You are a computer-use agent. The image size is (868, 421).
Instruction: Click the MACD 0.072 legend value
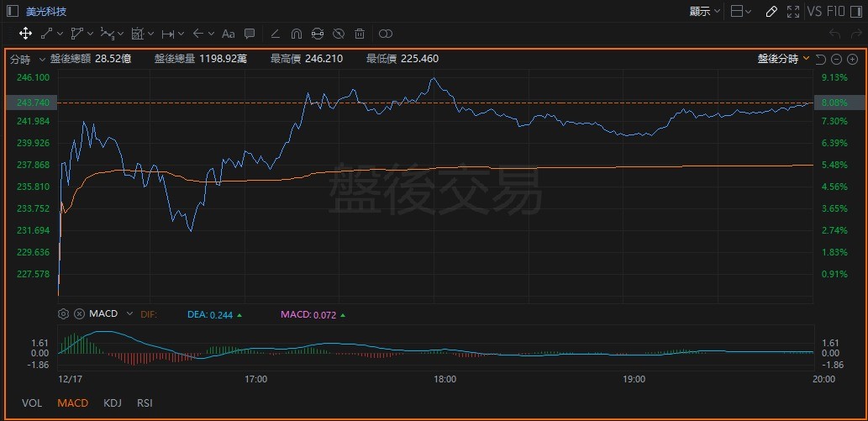click(313, 314)
